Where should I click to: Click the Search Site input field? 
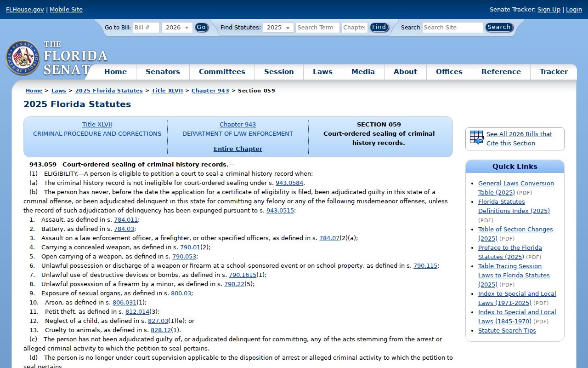pos(452,28)
